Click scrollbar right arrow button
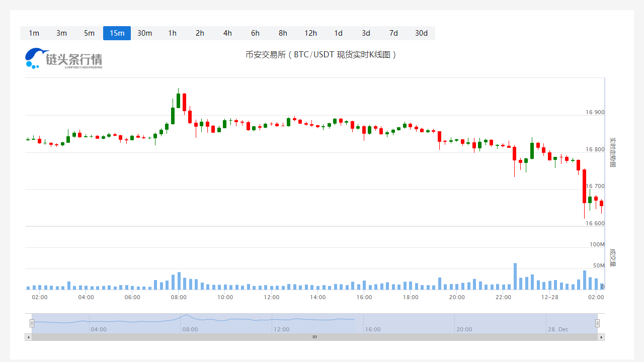644x362 pixels. pyautogui.click(x=601, y=337)
